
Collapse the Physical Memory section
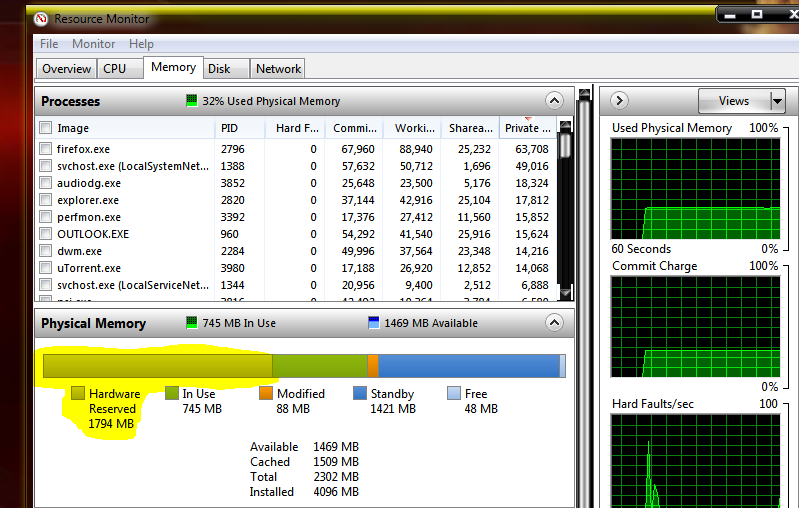554,323
